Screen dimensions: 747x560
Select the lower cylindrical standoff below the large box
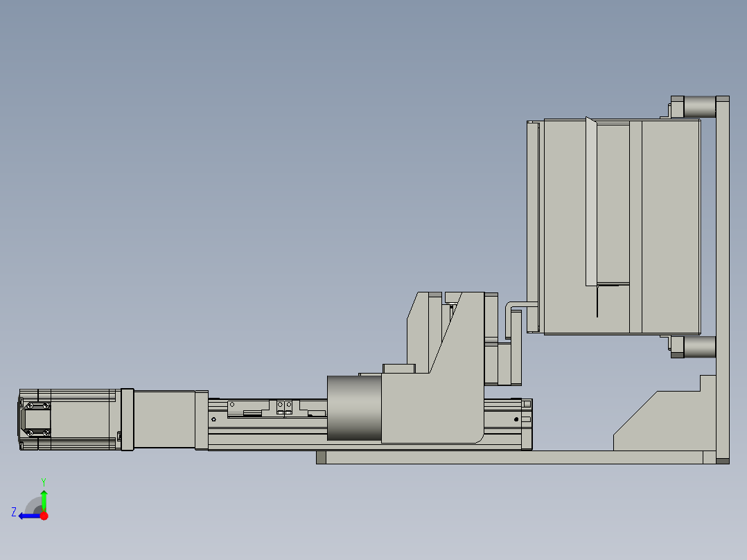pyautogui.click(x=700, y=347)
